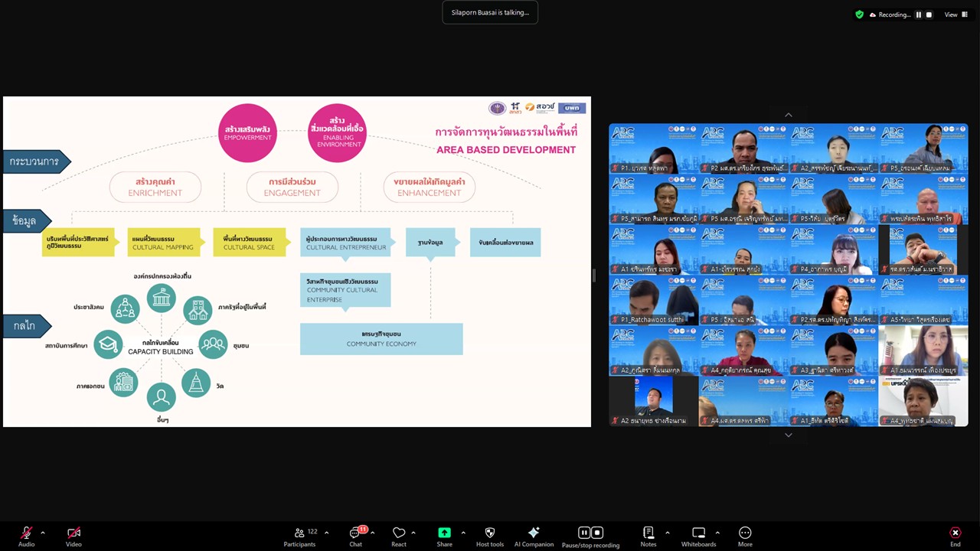Click the กลไก arrow label on slide
Screen dimensions: 980x551
28,325
